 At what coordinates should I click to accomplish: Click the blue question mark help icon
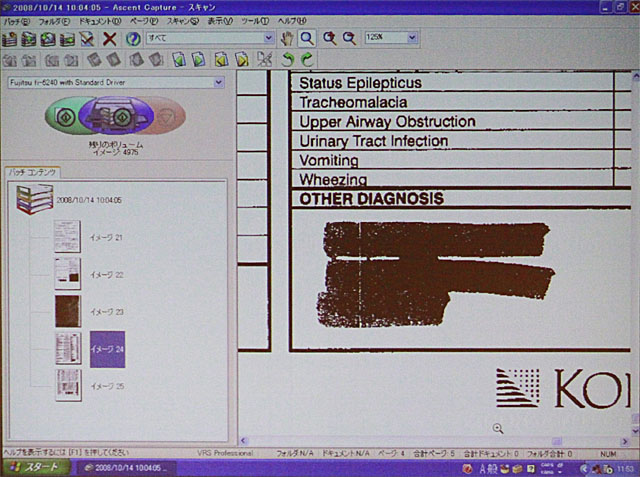(133, 39)
